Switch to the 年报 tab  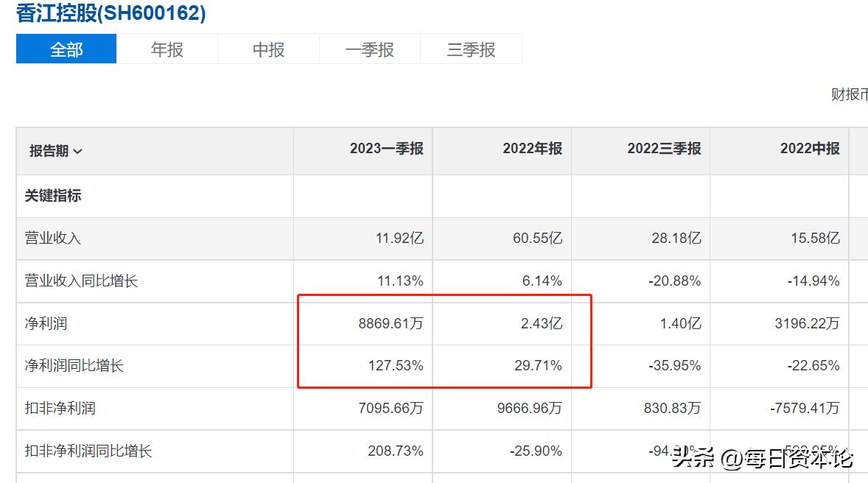pyautogui.click(x=167, y=49)
